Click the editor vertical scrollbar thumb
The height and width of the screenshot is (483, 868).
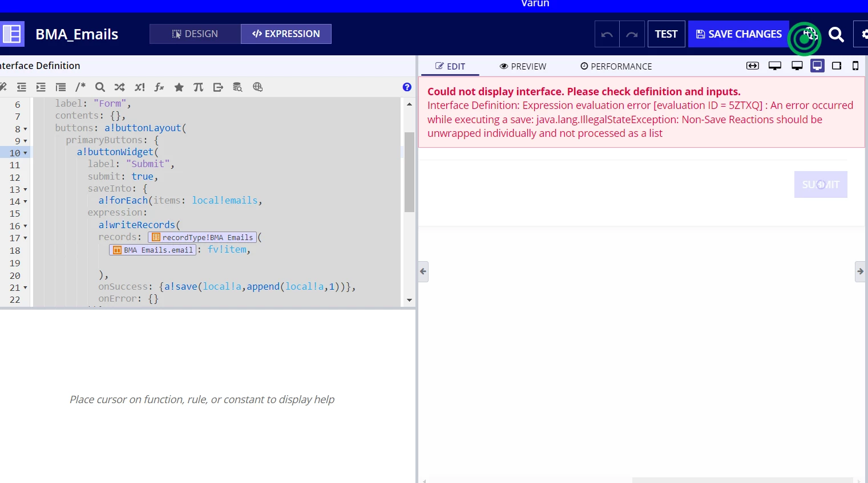[x=409, y=172]
